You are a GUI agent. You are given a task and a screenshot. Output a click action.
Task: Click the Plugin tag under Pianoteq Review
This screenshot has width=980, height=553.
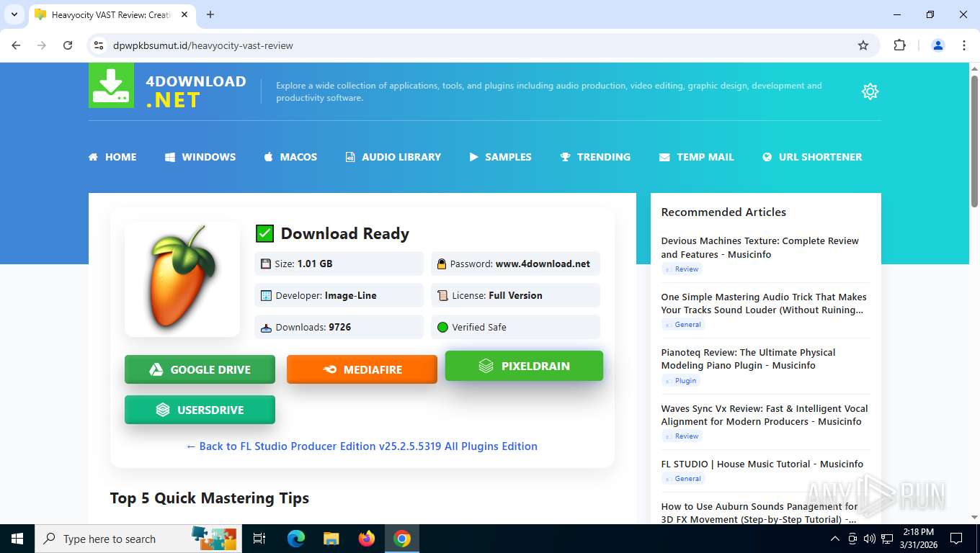tap(681, 381)
